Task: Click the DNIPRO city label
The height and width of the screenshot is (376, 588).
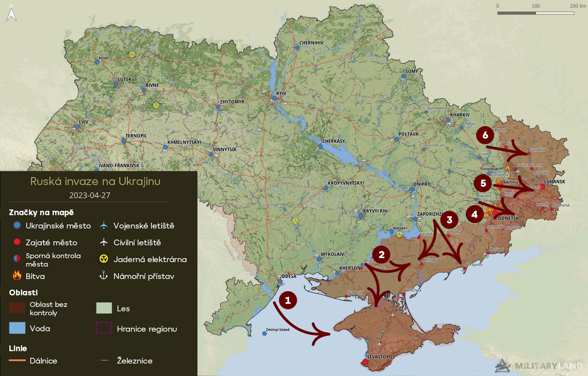Action: [422, 184]
